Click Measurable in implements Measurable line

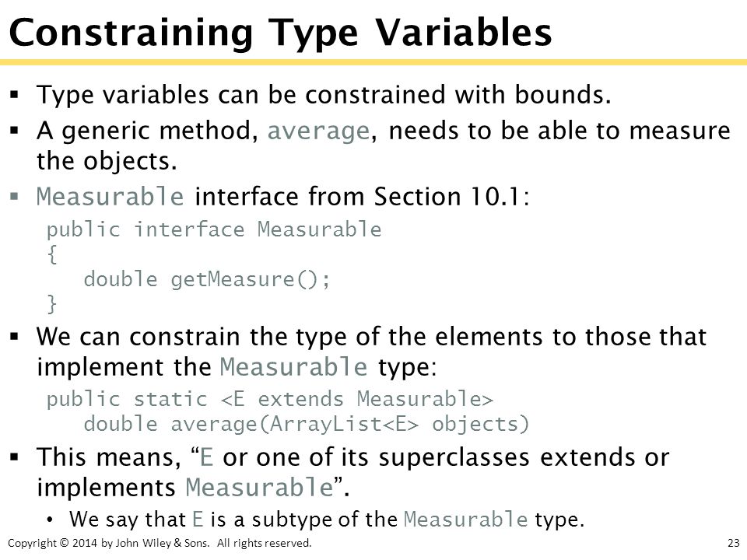260,487
